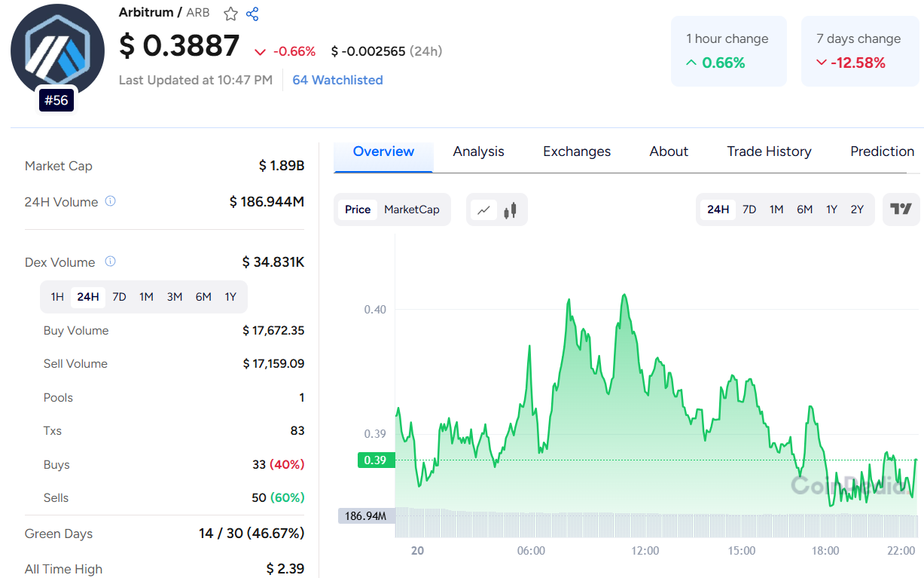Select 1M Dex Volume period
Screen dimensions: 924x578
coord(146,297)
